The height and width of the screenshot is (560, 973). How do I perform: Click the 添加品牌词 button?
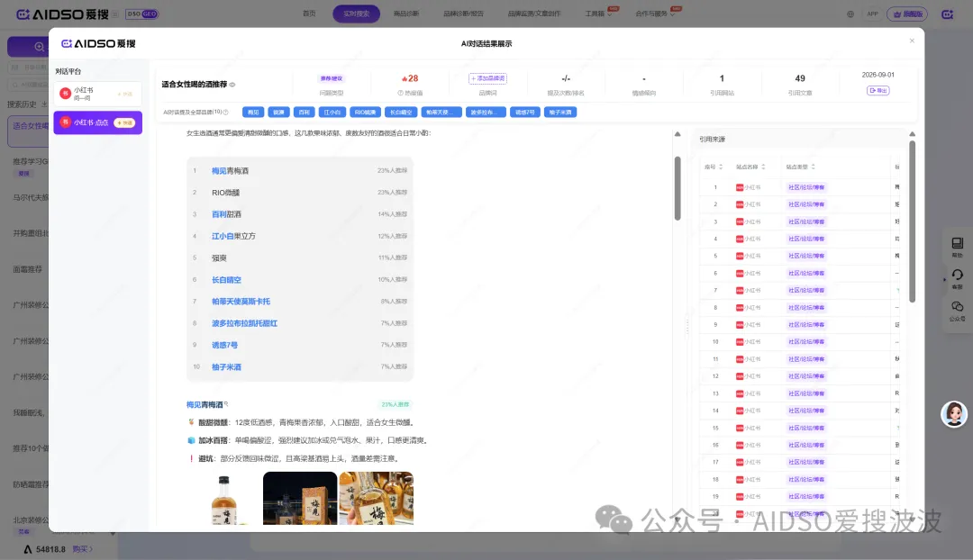pos(487,78)
